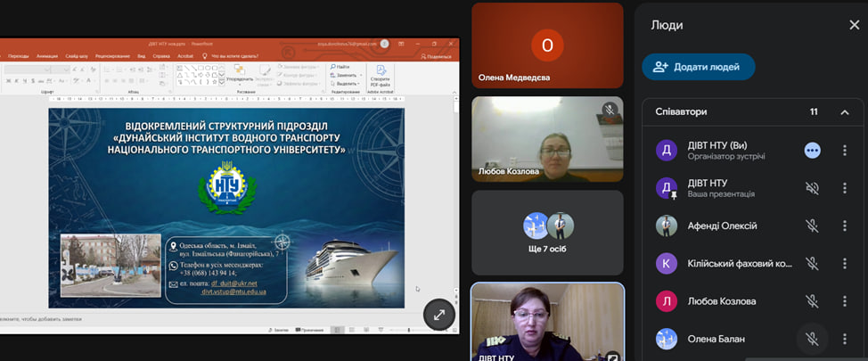Screen dimensions: 868x361
Task: Collapse the PowerPoint ribbon arrow
Action: [x=455, y=92]
